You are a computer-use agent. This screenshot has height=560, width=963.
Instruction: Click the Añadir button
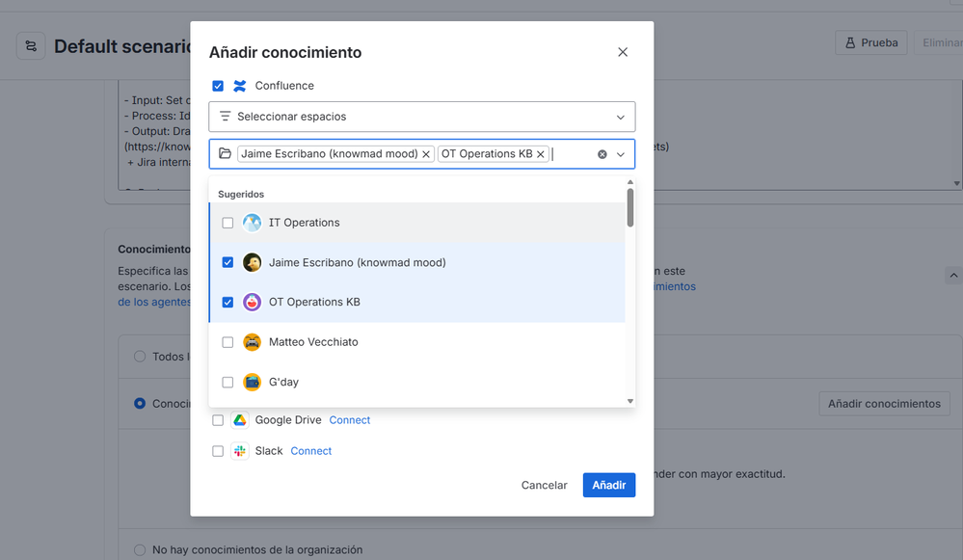608,485
